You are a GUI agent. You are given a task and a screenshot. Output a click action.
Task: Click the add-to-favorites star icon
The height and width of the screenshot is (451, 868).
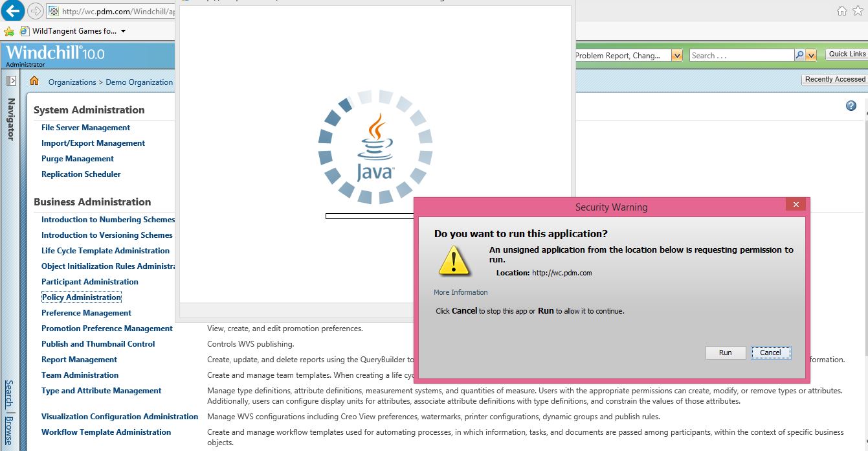(8, 31)
